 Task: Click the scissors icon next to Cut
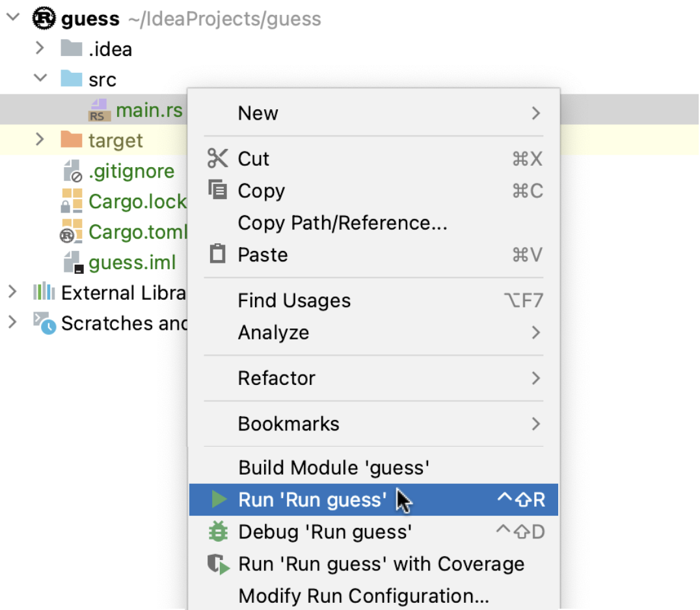[217, 157]
